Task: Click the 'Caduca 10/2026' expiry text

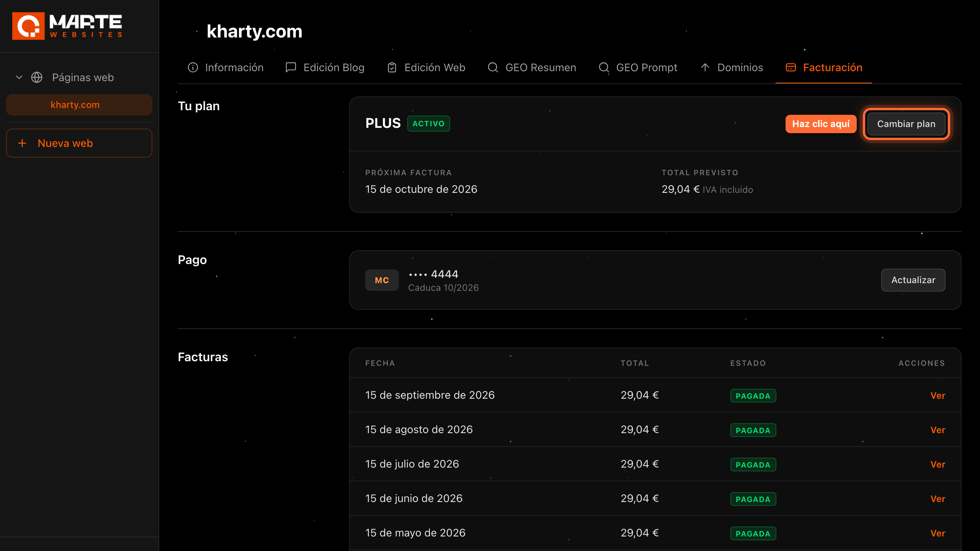Action: pos(443,288)
